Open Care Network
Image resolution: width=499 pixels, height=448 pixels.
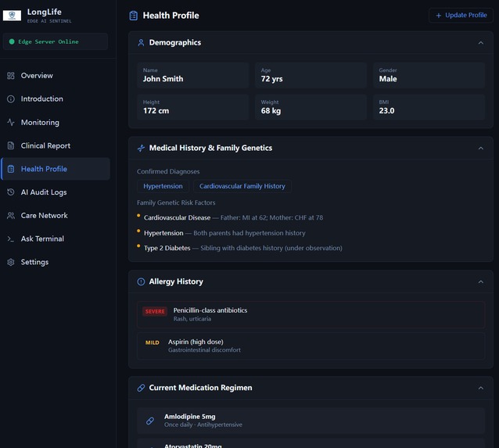click(56, 216)
